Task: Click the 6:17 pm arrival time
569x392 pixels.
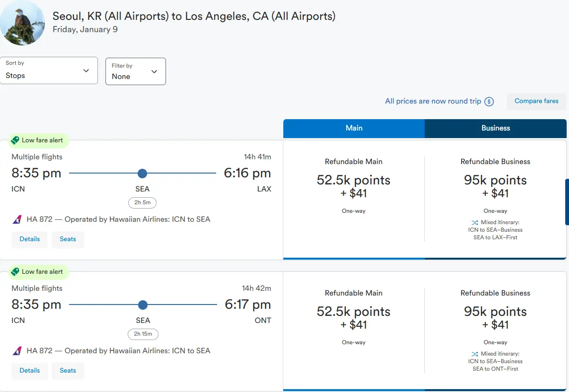Action: point(248,305)
